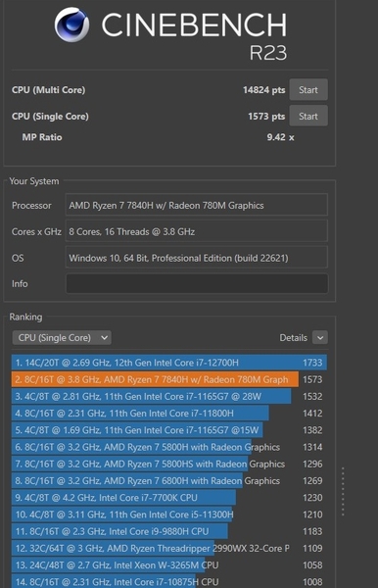Click the 14824 pts multi core score
The height and width of the screenshot is (588, 378).
pyautogui.click(x=263, y=90)
